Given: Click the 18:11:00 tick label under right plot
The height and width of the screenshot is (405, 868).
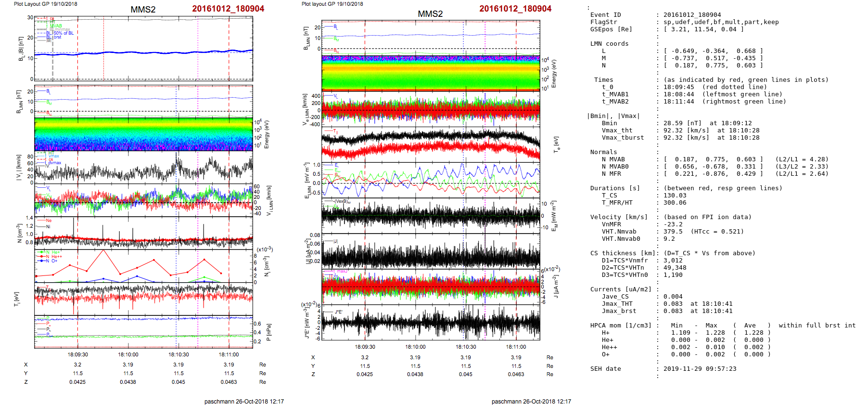Looking at the screenshot, I should (516, 347).
